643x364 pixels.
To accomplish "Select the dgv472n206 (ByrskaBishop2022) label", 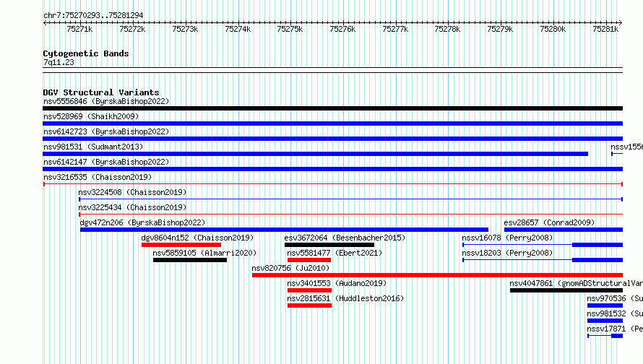I will [142, 222].
